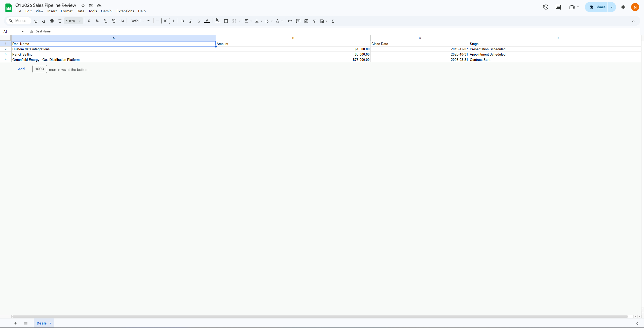
Task: Select the paint format tool
Action: (60, 21)
